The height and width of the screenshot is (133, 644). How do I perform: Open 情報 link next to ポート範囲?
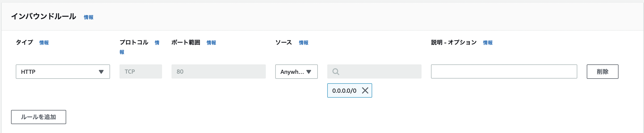click(211, 43)
